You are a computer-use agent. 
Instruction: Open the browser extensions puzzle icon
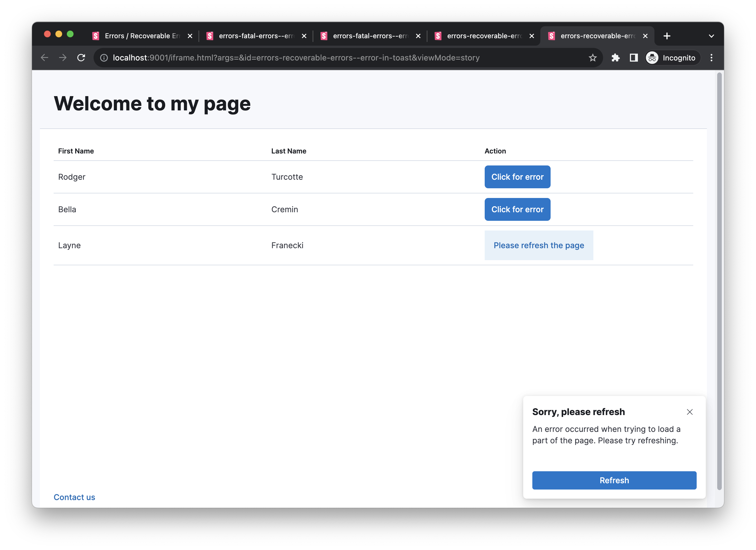(615, 57)
